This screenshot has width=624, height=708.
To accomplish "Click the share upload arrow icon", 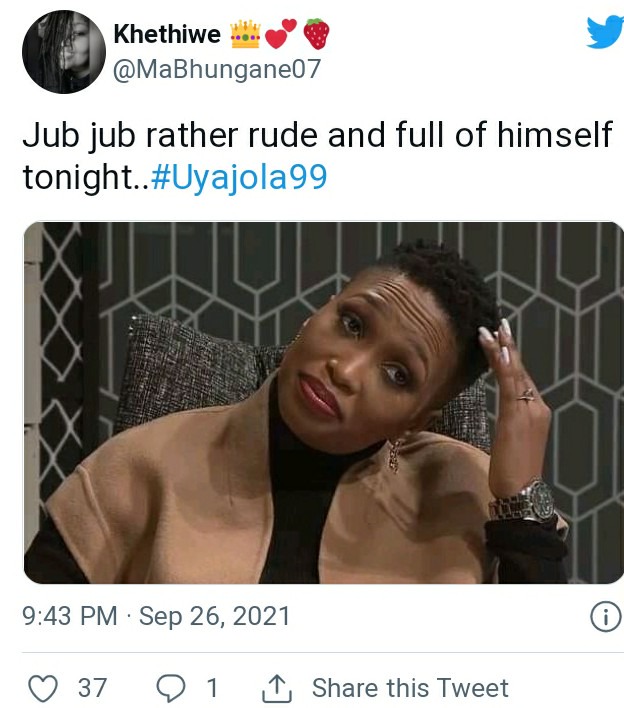I will (x=277, y=688).
